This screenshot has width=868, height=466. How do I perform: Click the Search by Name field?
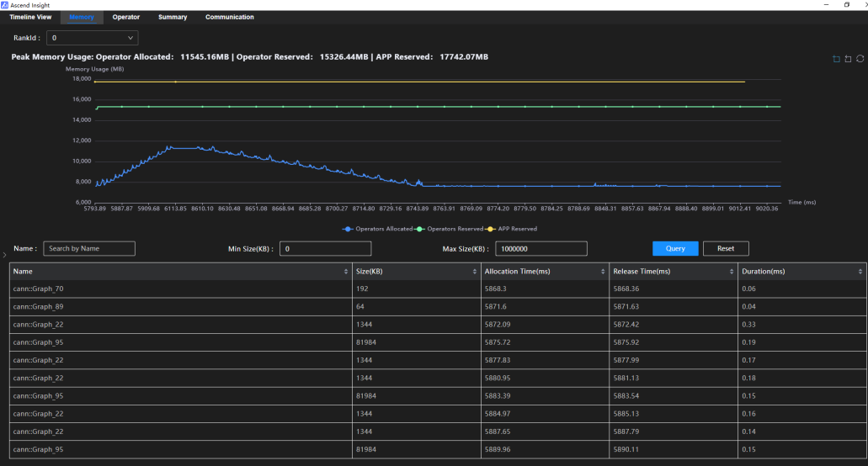(x=89, y=249)
